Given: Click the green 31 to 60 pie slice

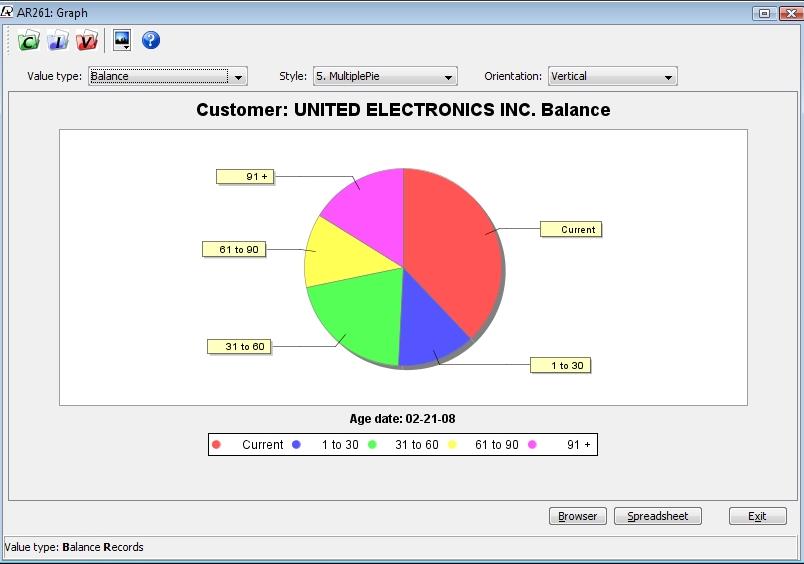Looking at the screenshot, I should point(365,315).
